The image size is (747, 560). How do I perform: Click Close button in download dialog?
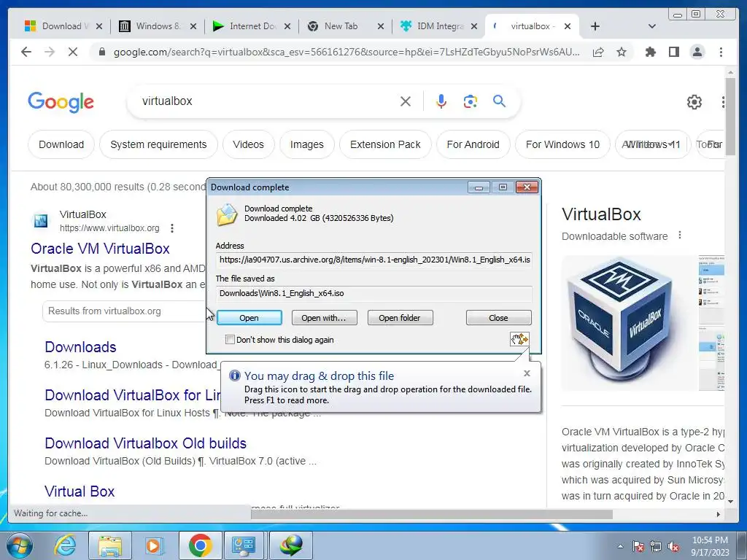(x=498, y=318)
